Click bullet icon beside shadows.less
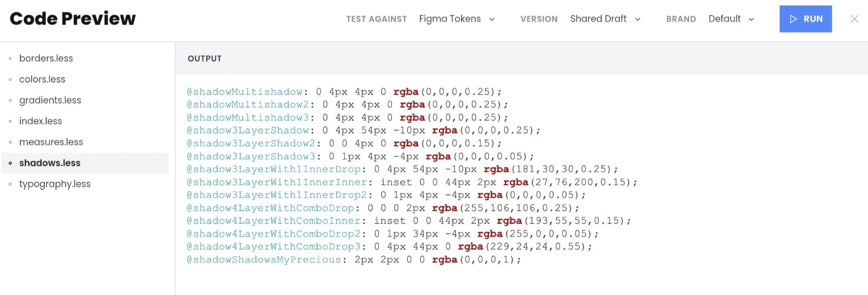 [x=10, y=163]
